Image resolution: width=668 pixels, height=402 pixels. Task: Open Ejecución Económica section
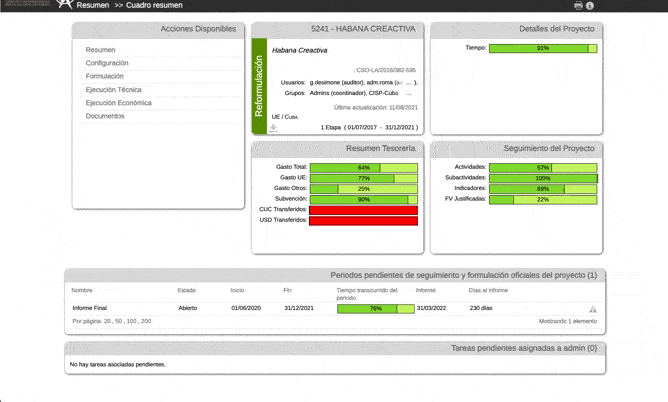[x=118, y=103]
